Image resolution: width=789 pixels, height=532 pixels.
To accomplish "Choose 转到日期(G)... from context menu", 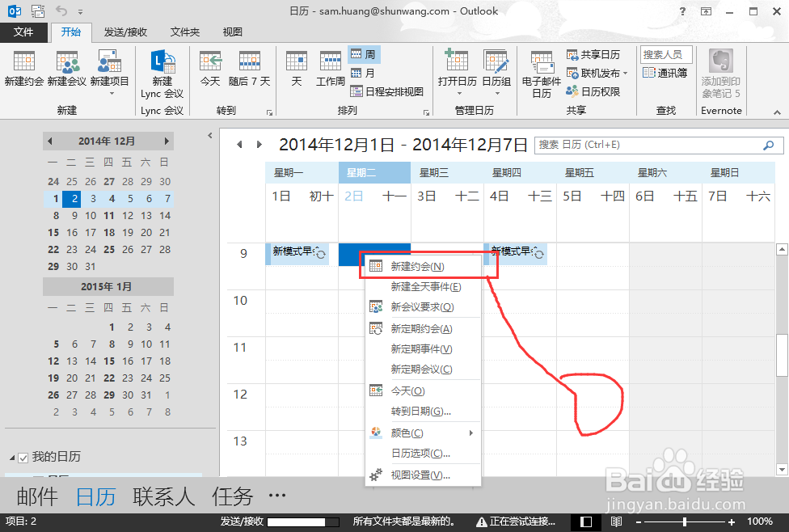I will [x=423, y=412].
